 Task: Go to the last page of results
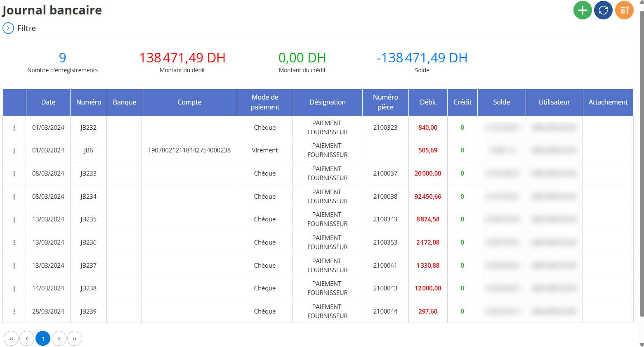[x=75, y=339]
